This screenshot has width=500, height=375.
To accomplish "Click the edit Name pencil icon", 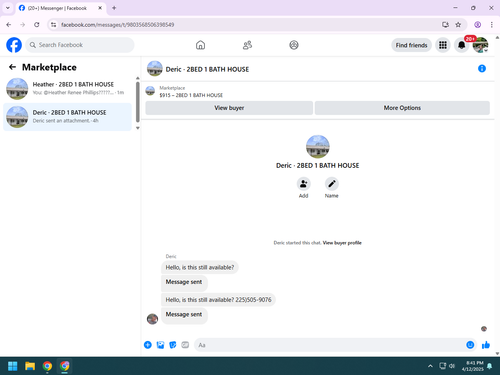I will [332, 184].
